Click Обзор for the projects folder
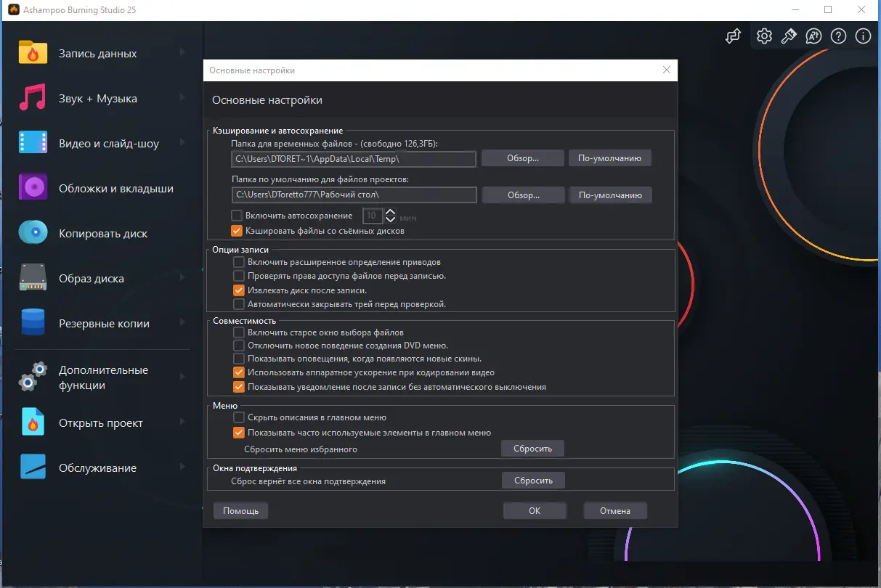 tap(523, 195)
